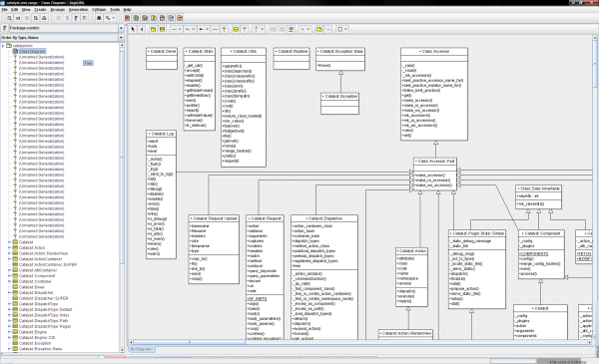The image size is (599, 364).
Task: Create a new Deployment diagram icon
Action: pyautogui.click(x=180, y=18)
